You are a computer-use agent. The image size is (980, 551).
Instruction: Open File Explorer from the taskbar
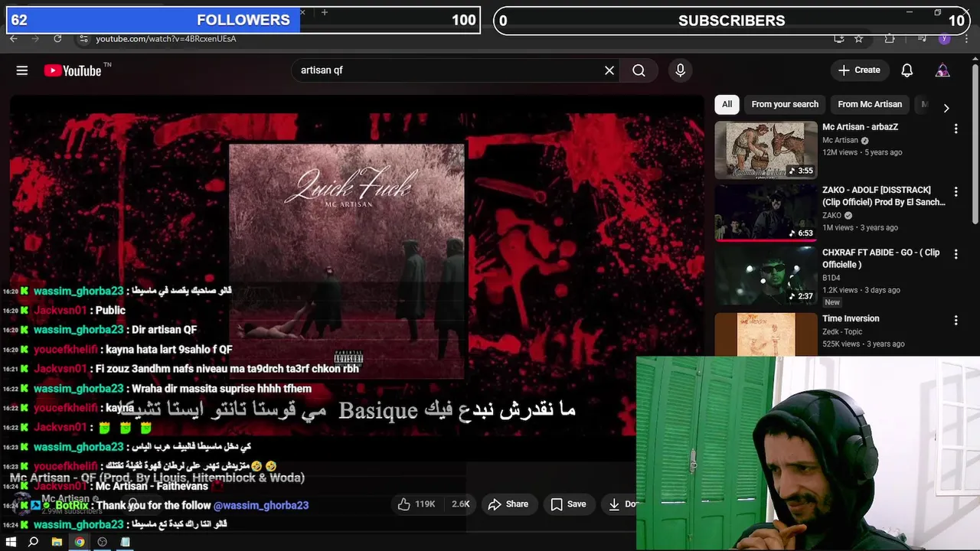point(57,542)
